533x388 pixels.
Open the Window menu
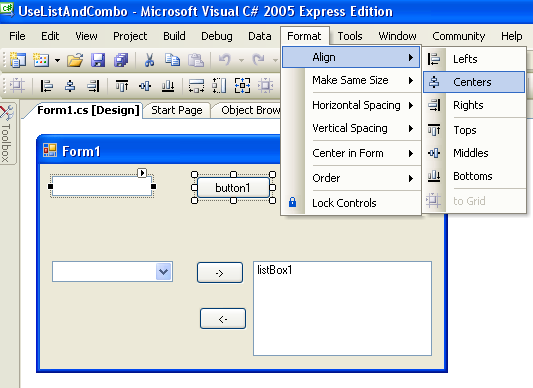[397, 36]
